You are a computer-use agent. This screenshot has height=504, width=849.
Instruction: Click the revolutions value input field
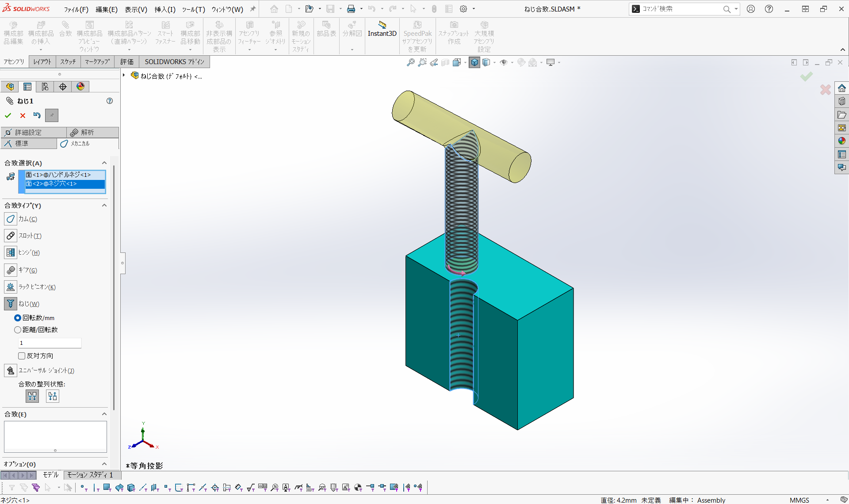pos(50,343)
